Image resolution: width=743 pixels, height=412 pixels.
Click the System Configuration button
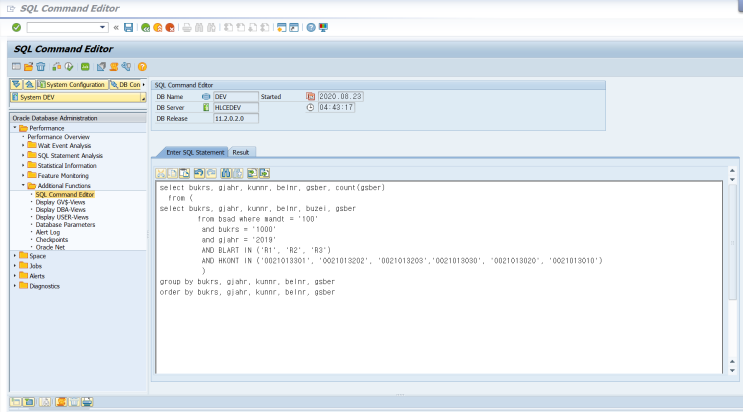(x=70, y=85)
